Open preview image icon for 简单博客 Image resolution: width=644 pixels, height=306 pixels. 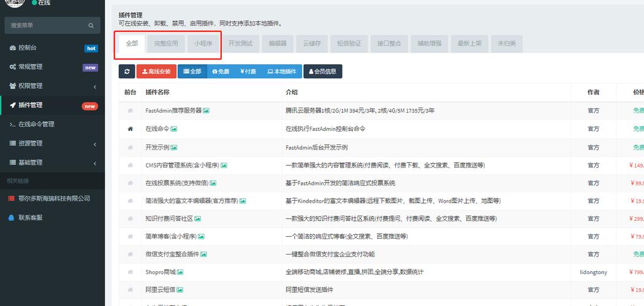201,237
